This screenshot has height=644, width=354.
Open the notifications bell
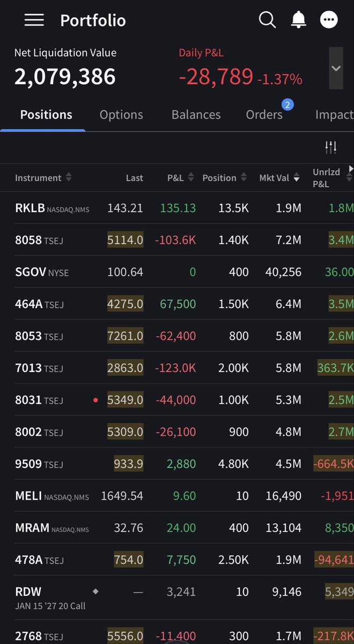pyautogui.click(x=298, y=20)
